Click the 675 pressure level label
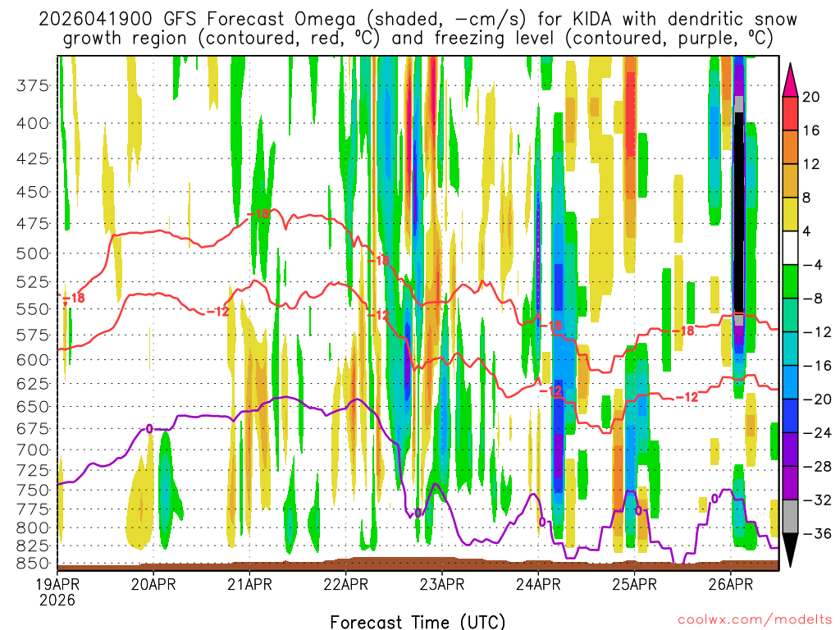 click(x=33, y=428)
